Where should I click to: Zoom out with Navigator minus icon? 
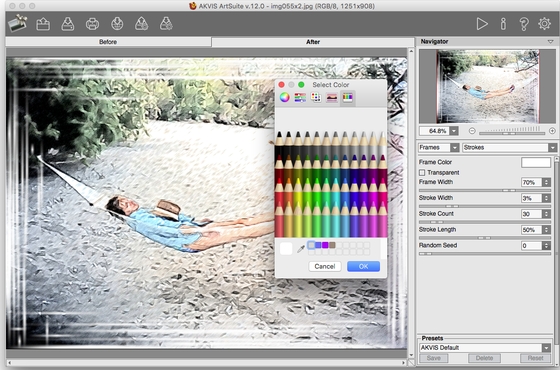(x=472, y=131)
